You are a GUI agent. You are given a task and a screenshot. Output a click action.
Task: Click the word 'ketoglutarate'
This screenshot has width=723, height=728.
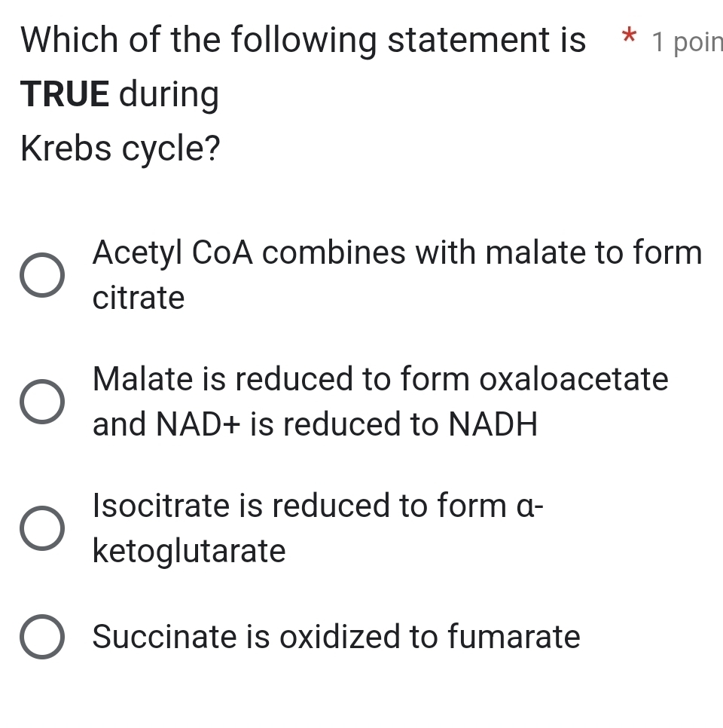point(188,551)
